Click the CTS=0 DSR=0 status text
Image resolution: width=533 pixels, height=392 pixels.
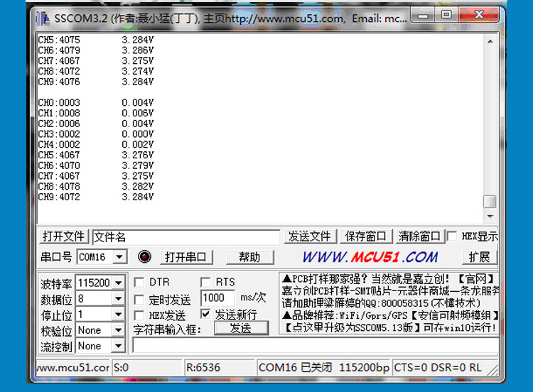(x=438, y=368)
